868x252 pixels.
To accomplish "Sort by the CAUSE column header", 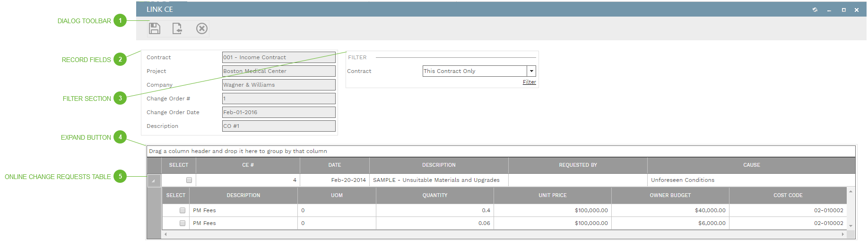I will pos(752,165).
